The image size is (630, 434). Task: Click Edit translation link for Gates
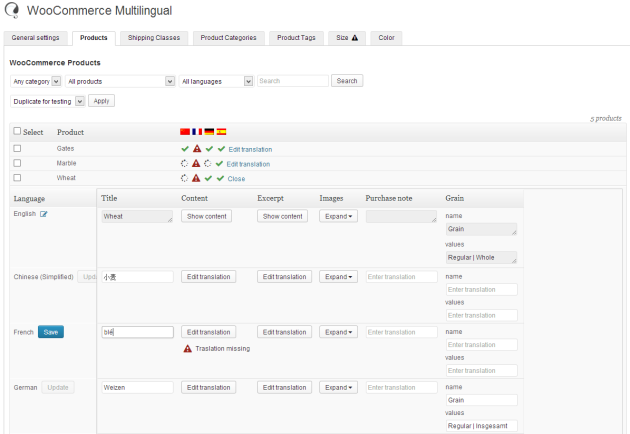pyautogui.click(x=250, y=149)
